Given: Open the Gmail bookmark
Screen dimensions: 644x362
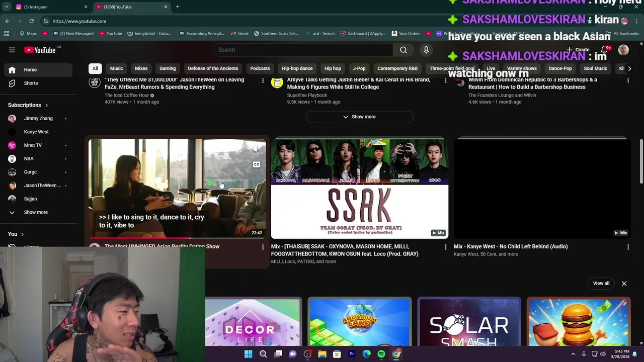Looking at the screenshot, I should (239, 34).
